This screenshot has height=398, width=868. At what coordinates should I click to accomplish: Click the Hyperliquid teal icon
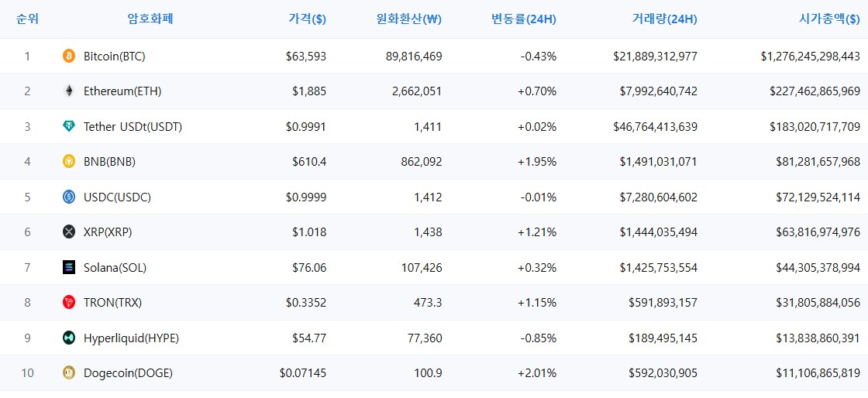tap(69, 338)
